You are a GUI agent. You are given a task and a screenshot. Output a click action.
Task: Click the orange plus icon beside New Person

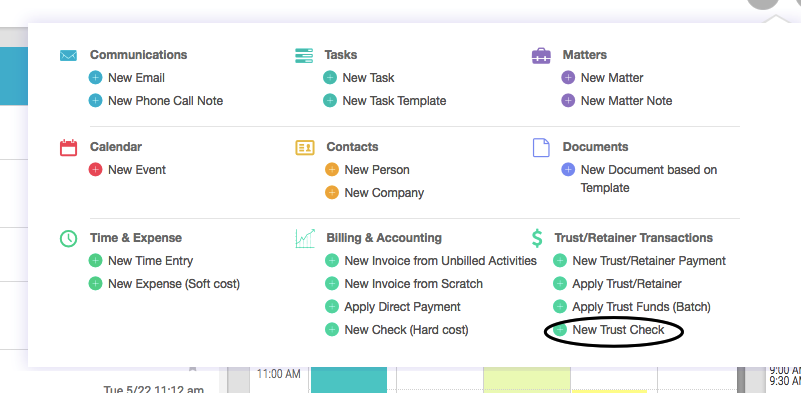pyautogui.click(x=332, y=170)
